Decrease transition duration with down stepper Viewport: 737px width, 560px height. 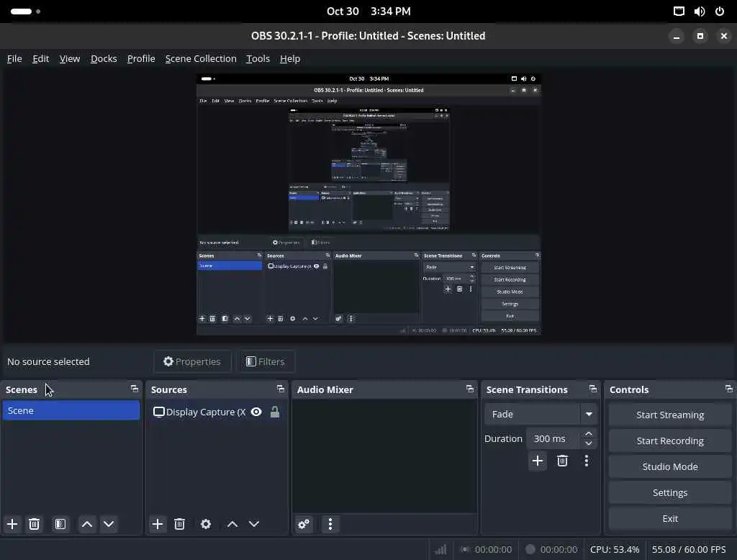[589, 443]
